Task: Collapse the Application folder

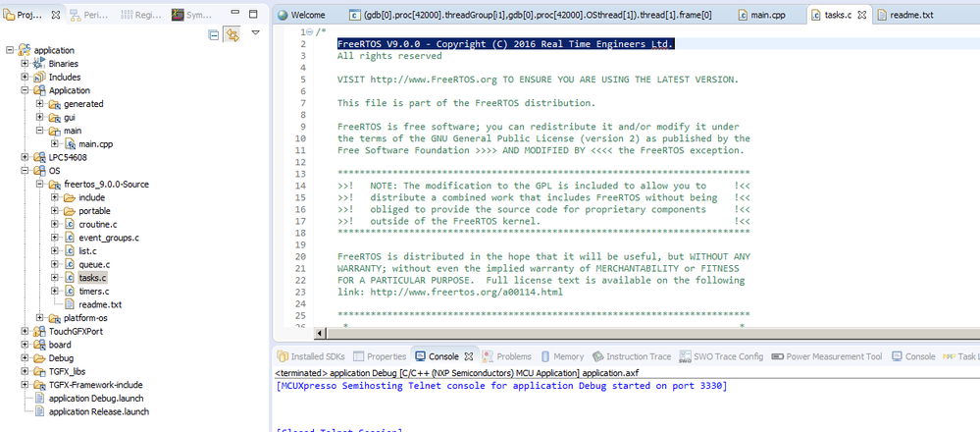Action: [25, 90]
